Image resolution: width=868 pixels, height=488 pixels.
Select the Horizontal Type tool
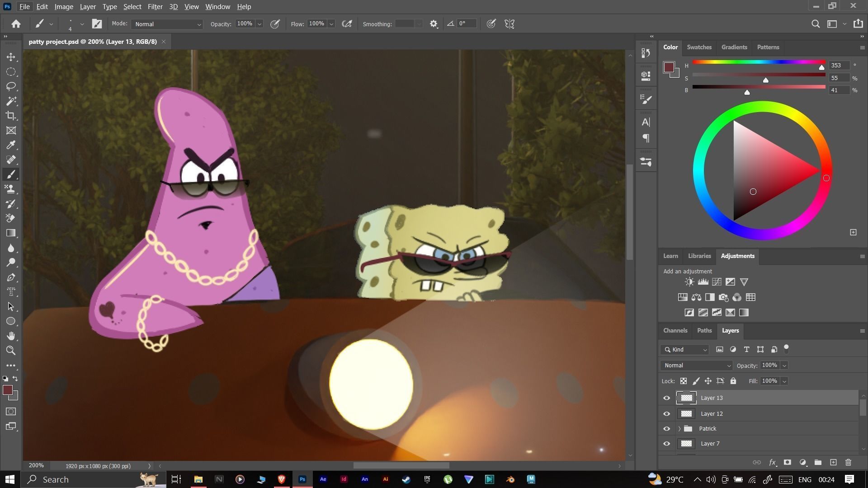click(x=11, y=292)
